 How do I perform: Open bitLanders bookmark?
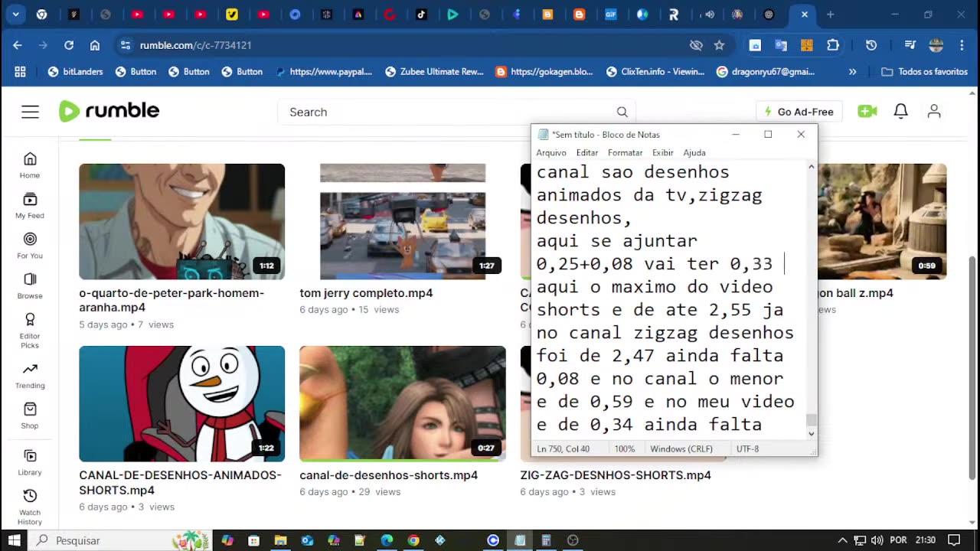[75, 71]
